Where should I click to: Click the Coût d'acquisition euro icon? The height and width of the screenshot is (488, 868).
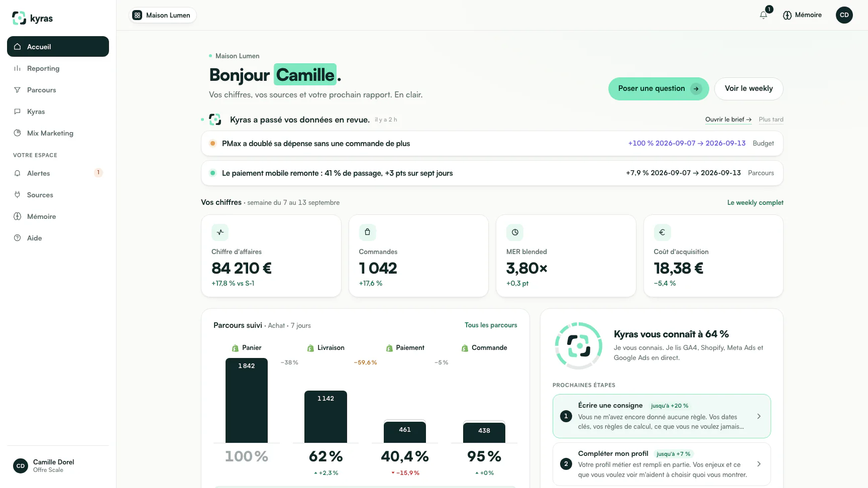pos(662,232)
